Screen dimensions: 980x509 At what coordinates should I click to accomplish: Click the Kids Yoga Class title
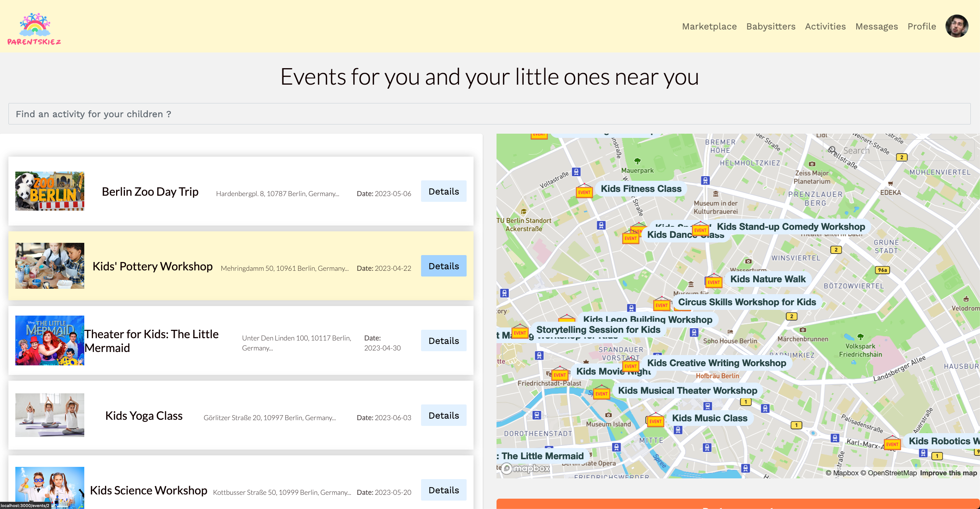click(144, 416)
